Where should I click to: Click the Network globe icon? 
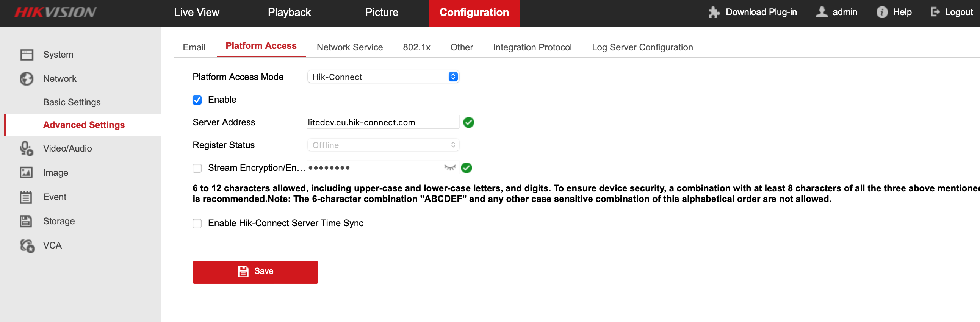[27, 79]
